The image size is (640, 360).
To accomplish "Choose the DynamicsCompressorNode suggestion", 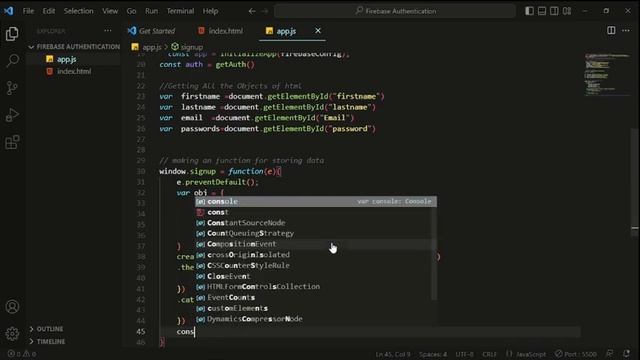I will point(316,319).
